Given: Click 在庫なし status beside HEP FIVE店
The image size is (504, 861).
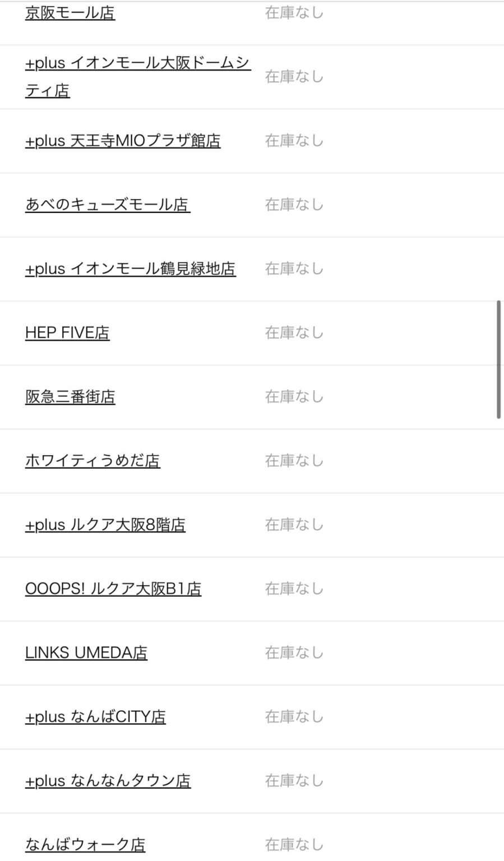Looking at the screenshot, I should pos(294,332).
